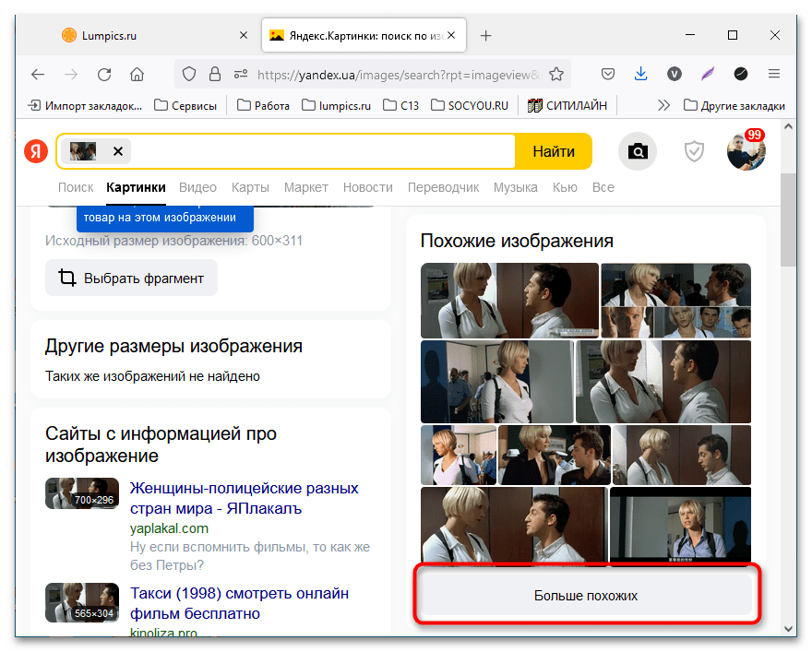812x652 pixels.
Task: Click the first similar image thumbnail
Action: pyautogui.click(x=508, y=301)
